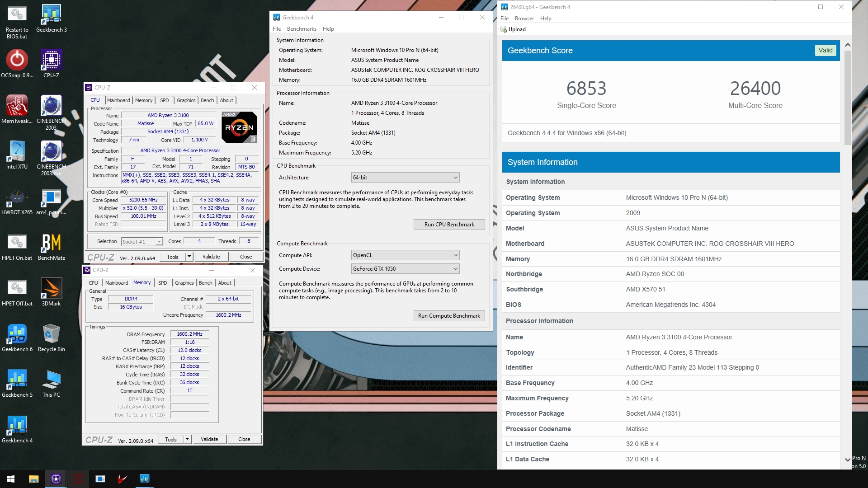Switch to Geekbench in the taskbar
The height and width of the screenshot is (488, 868).
coord(145,479)
